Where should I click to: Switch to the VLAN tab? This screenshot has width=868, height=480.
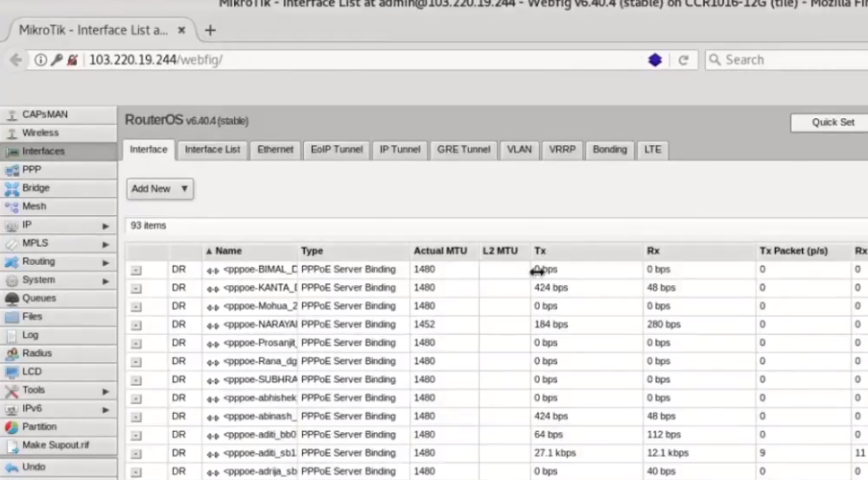[519, 150]
